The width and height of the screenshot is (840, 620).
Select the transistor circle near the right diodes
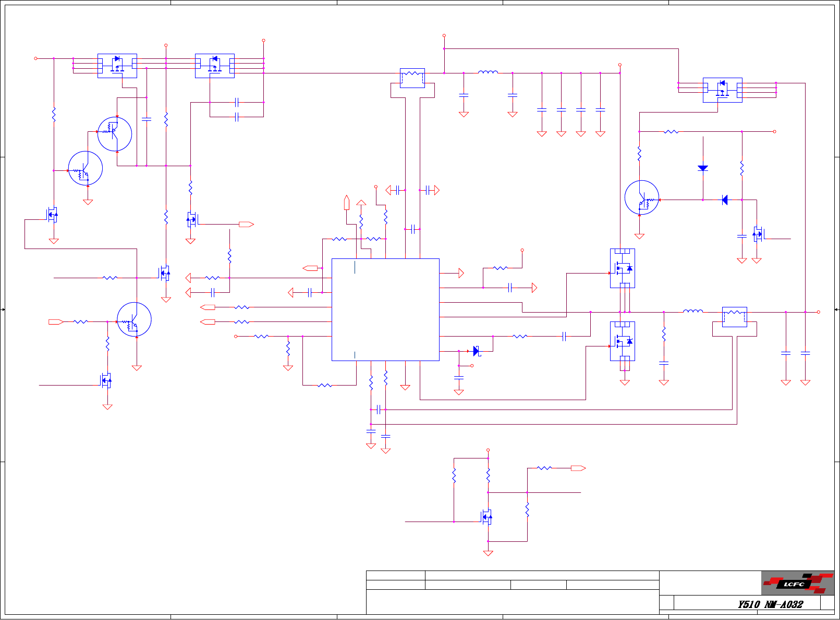(x=642, y=197)
